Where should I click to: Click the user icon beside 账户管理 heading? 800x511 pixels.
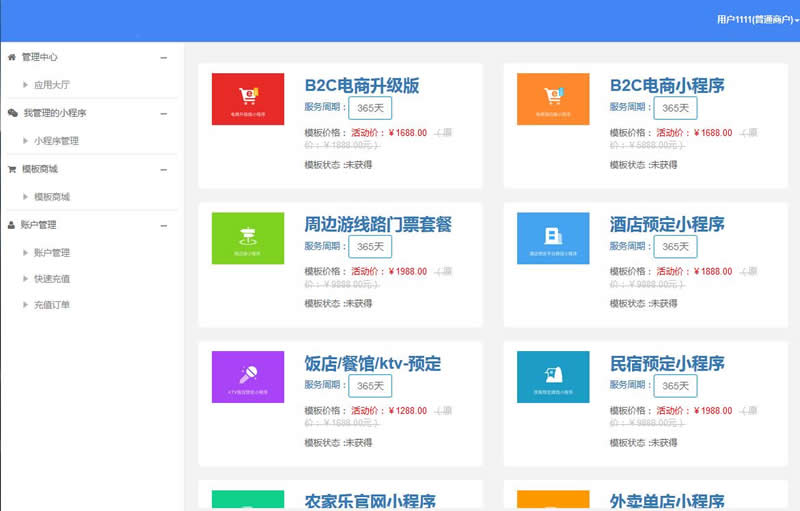pyautogui.click(x=11, y=225)
